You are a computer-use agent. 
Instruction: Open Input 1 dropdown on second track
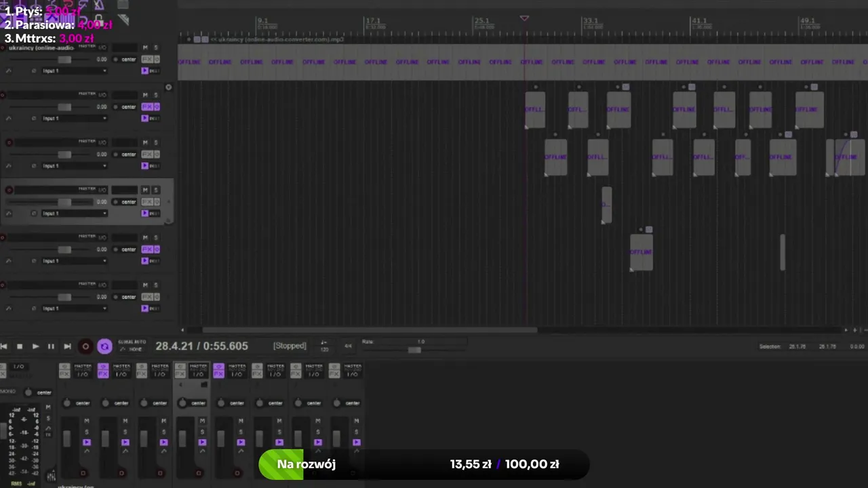pos(74,118)
